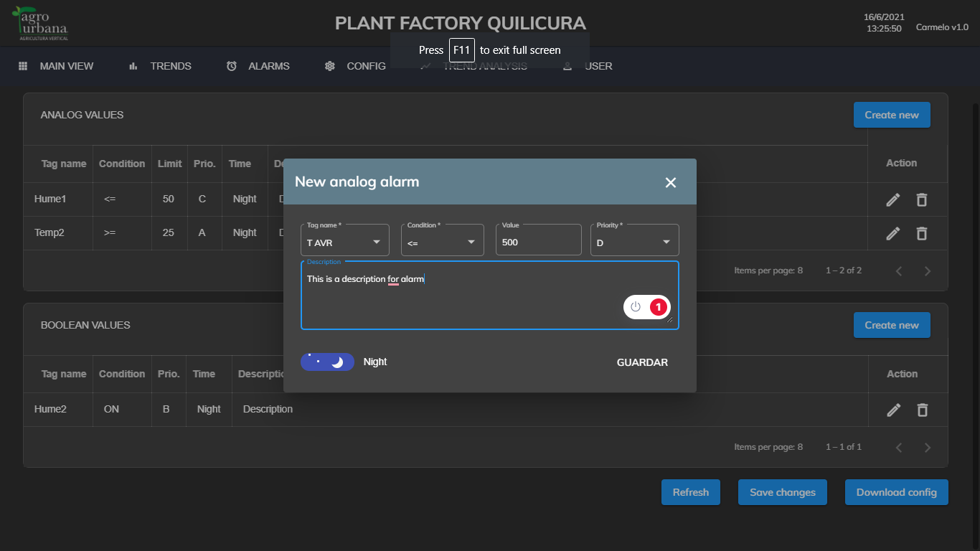Image resolution: width=980 pixels, height=551 pixels.
Task: Click the Limit value 50 cell
Action: (169, 199)
